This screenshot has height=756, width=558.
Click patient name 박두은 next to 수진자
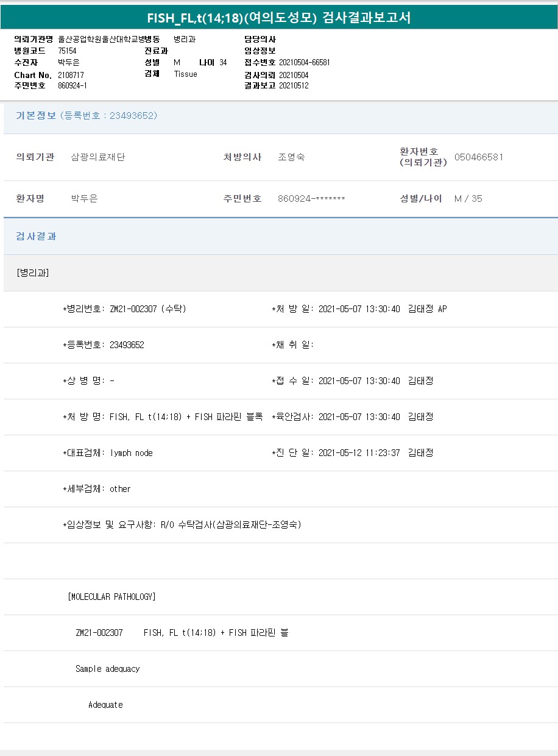click(x=69, y=62)
